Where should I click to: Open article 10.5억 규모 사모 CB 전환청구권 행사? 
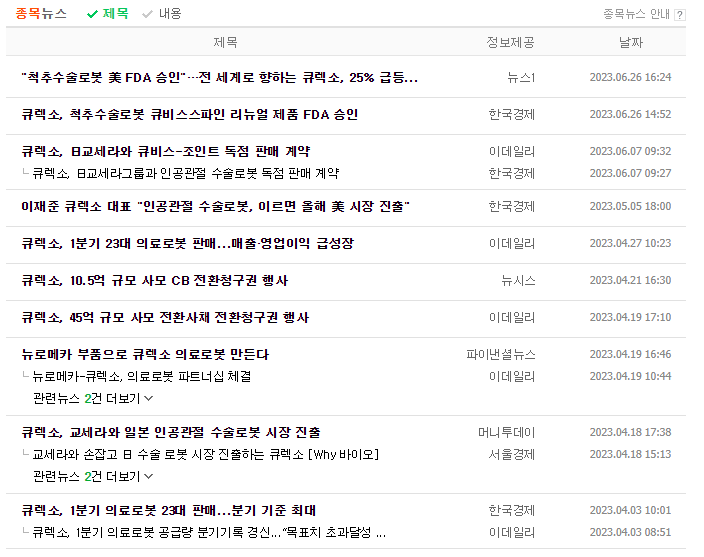pos(155,281)
